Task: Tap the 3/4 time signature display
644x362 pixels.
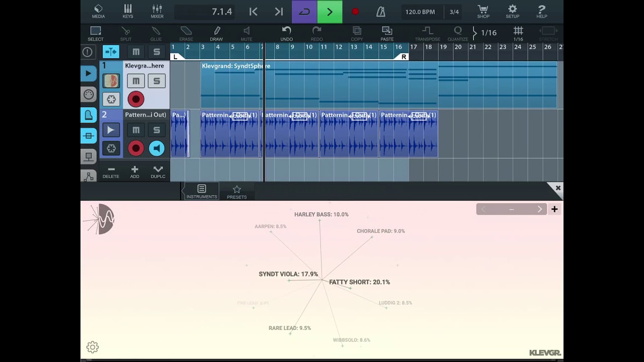Action: click(454, 12)
